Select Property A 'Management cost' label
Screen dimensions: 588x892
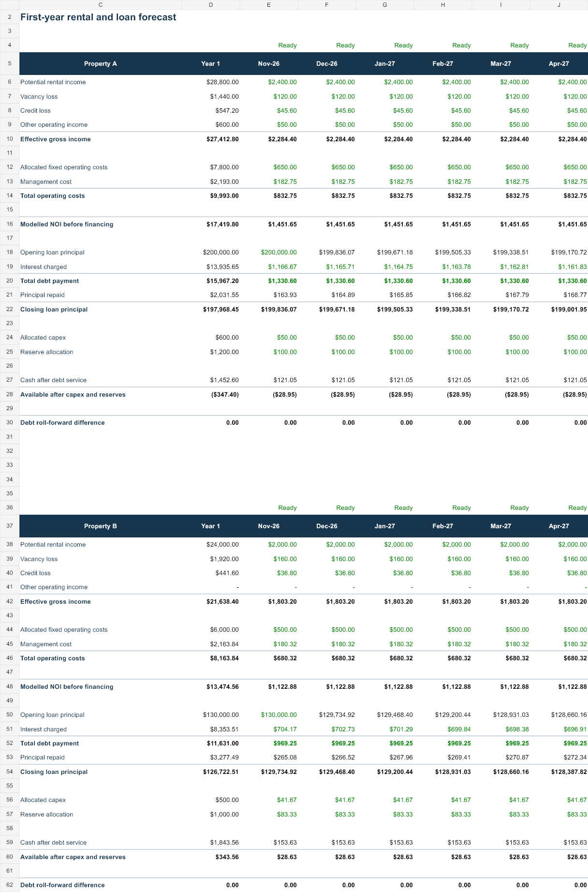(x=46, y=182)
